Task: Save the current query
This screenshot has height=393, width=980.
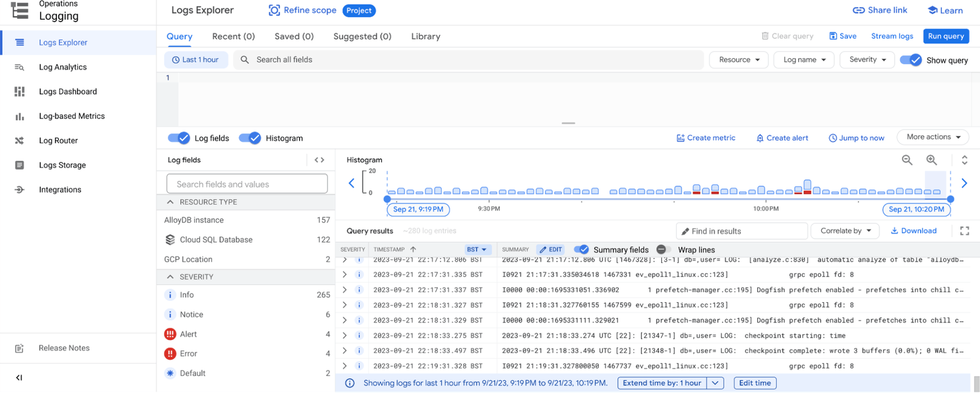Action: (x=843, y=37)
